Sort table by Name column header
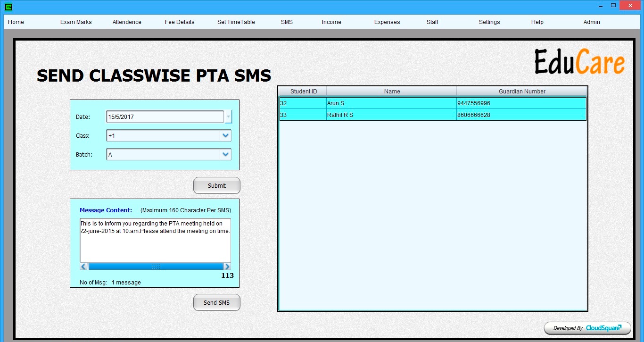Screen dimensions: 644x342 click(392, 92)
